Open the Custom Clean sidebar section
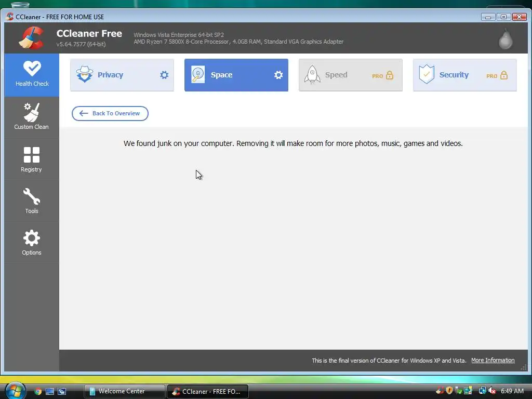The width and height of the screenshot is (532, 399). 32,117
